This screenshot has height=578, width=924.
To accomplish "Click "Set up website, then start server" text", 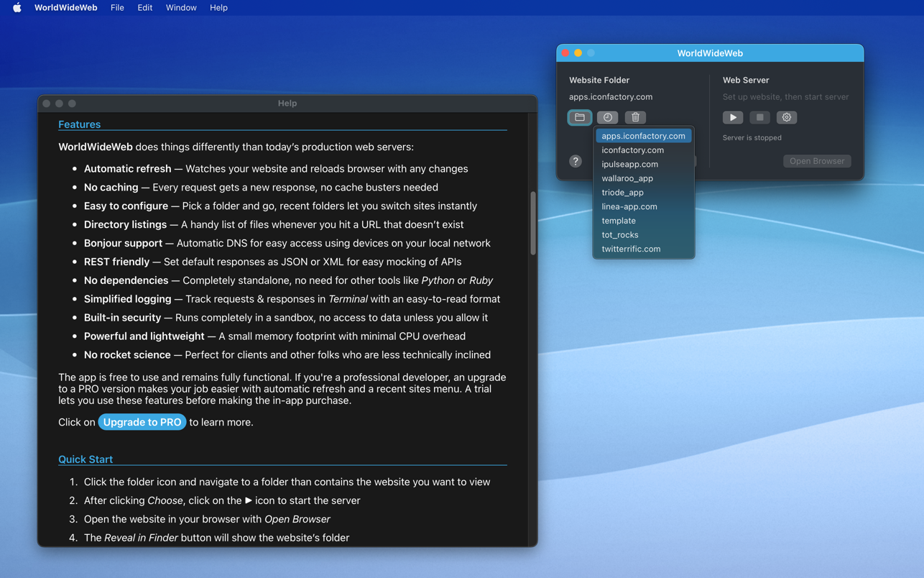I will pos(785,97).
